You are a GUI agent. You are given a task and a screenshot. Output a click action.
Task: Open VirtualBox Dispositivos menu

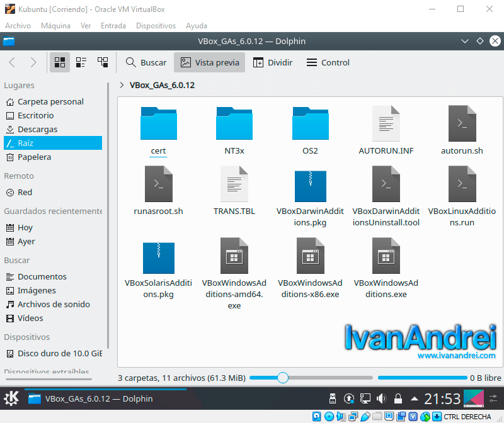pyautogui.click(x=156, y=26)
